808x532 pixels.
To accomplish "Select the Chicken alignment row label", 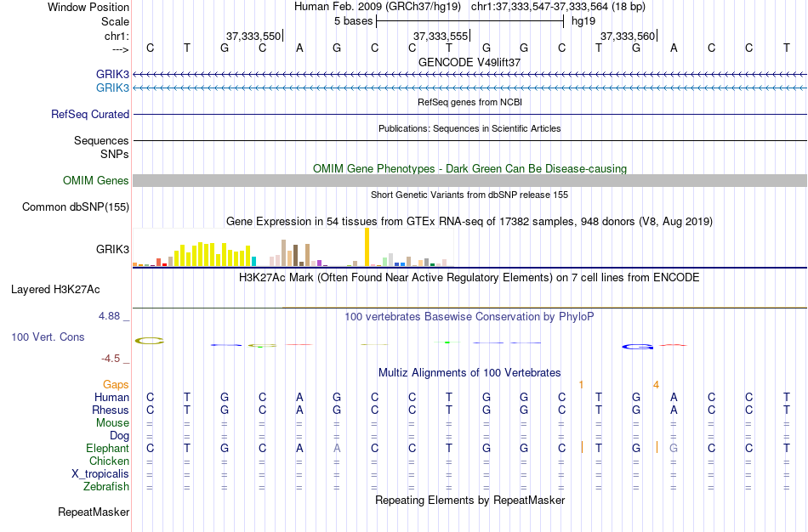I will click(x=109, y=461).
